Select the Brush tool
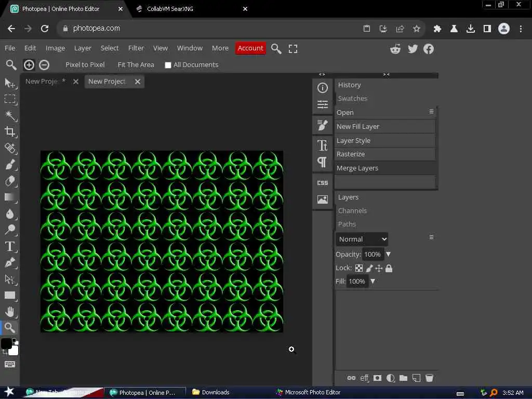532x399 pixels. click(9, 165)
